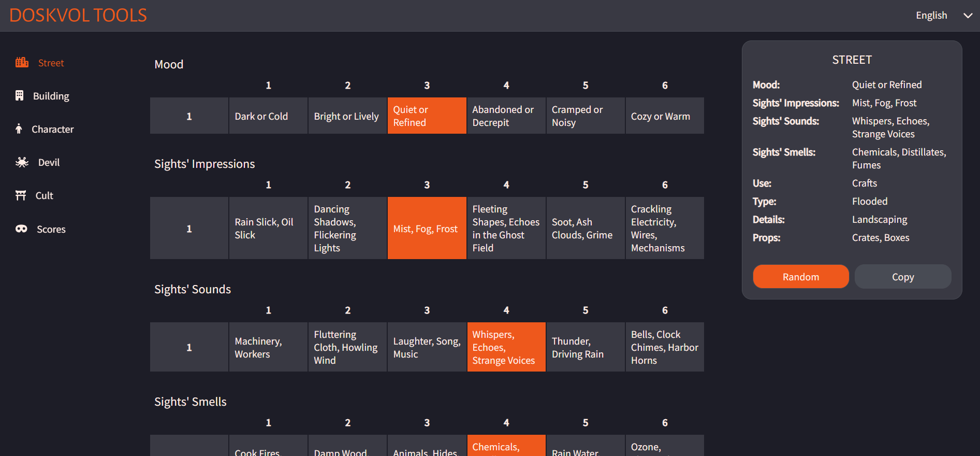Select Mist, Fog, Frost impression cell
Screen dimensions: 980x456
pos(427,228)
